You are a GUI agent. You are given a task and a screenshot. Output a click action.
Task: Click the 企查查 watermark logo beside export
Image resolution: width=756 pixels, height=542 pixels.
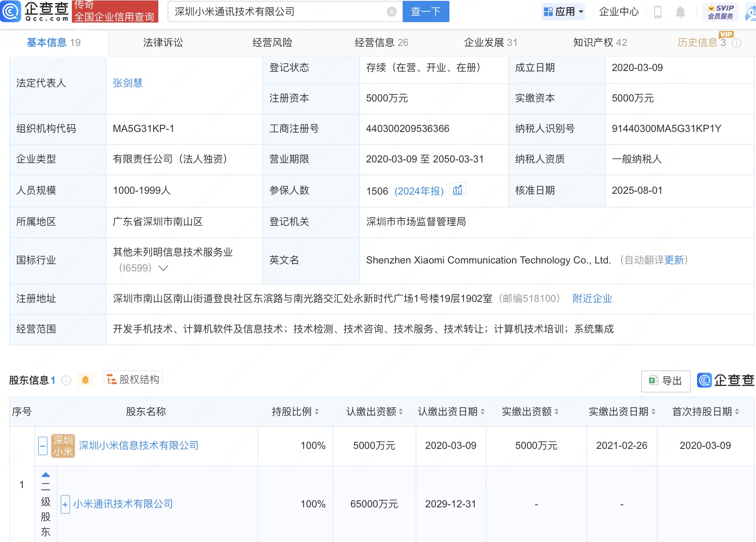tap(726, 380)
